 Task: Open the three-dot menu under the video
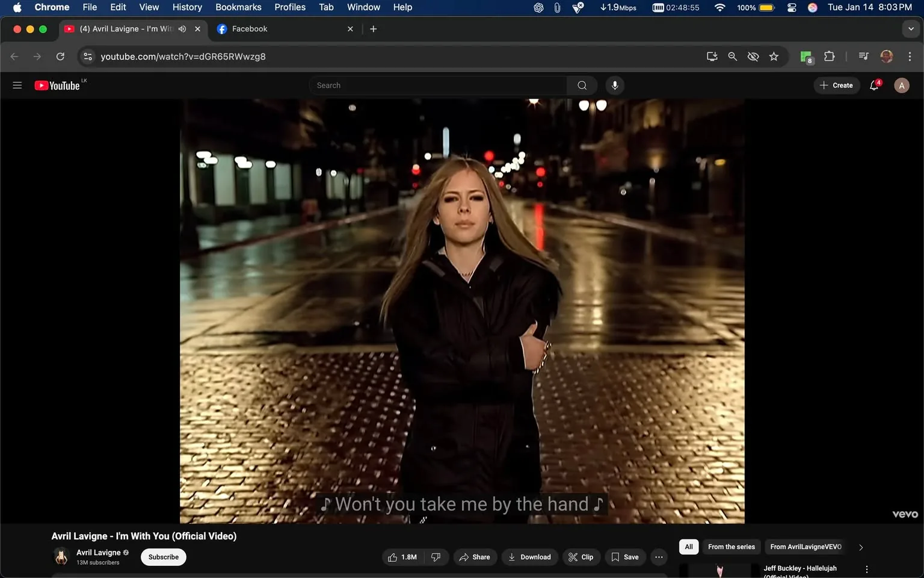[659, 557]
